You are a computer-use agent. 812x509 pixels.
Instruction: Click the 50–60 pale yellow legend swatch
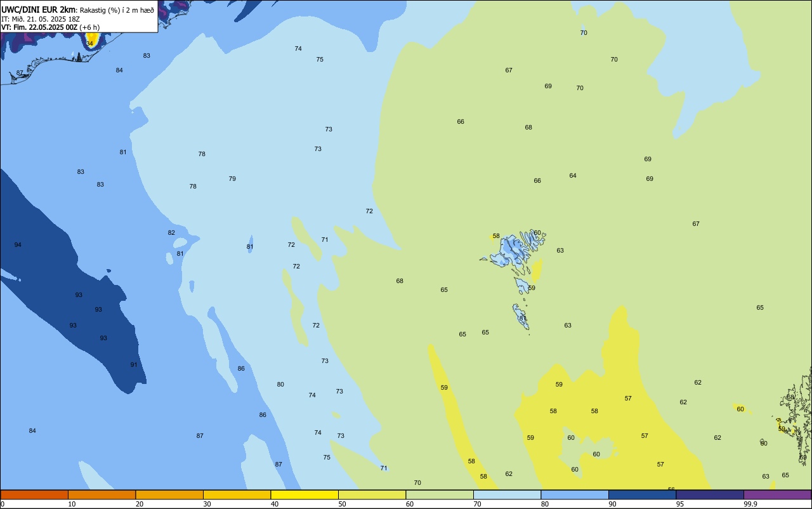click(372, 494)
